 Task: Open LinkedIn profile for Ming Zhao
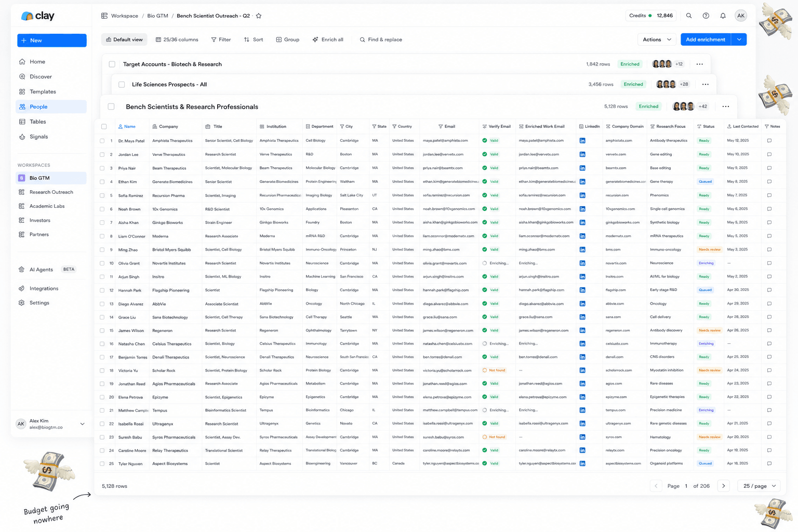pyautogui.click(x=582, y=249)
